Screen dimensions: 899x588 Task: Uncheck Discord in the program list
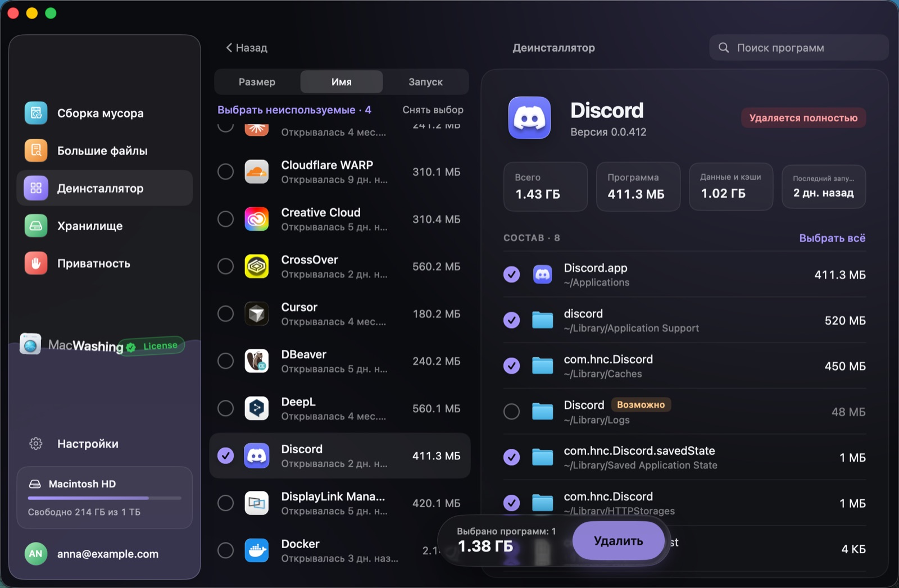click(x=225, y=455)
